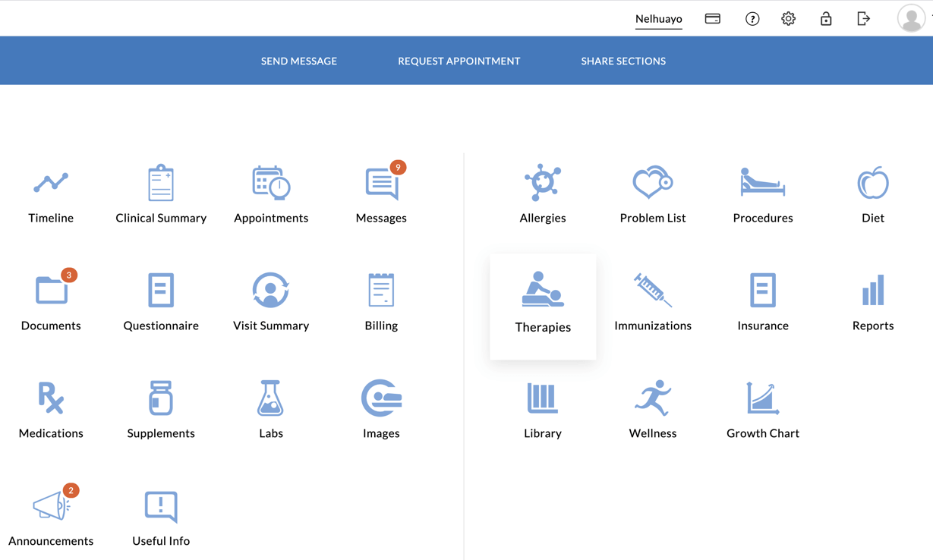Click Send Message in blue bar
Screen dimensions: 933x560
299,61
